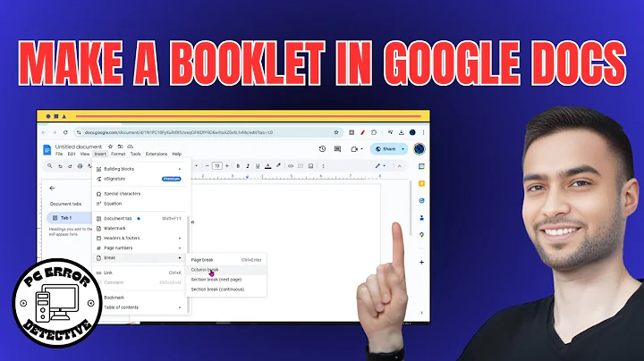Screen dimensions: 644x361
Task: Open the Share options dropdown arrow
Action: point(402,149)
